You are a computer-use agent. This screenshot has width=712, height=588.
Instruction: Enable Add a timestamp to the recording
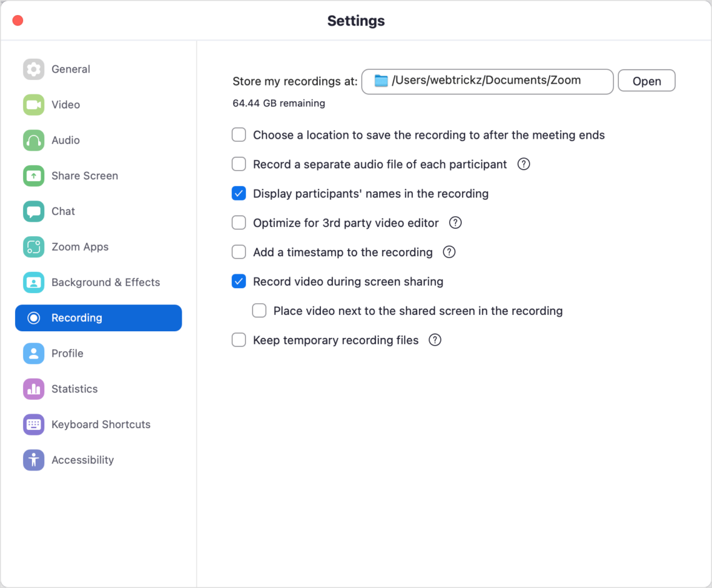(x=239, y=252)
